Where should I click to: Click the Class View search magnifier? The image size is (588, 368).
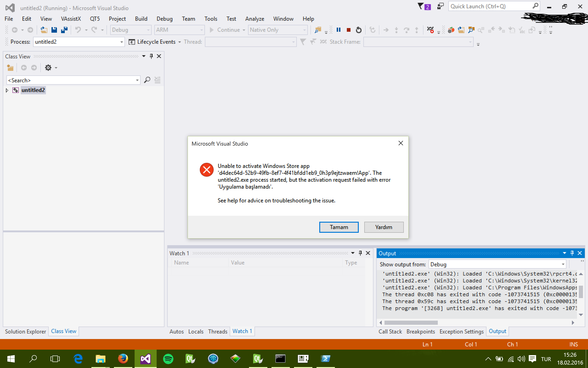pos(147,80)
